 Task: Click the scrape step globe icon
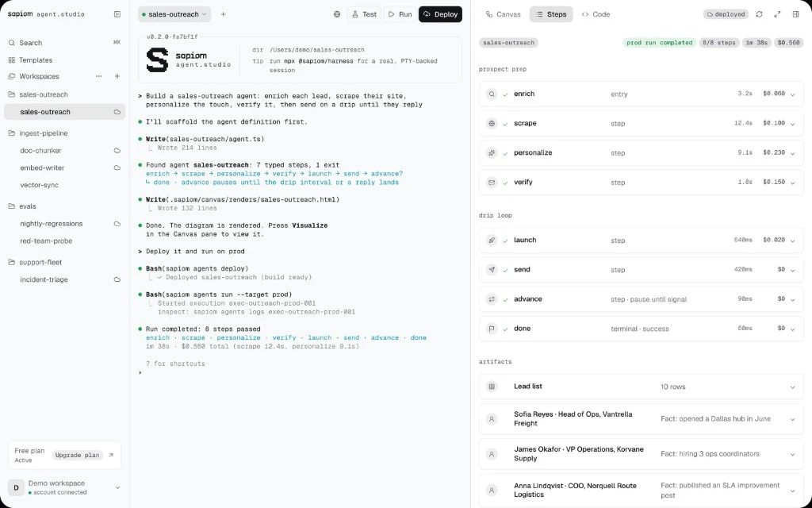(492, 123)
